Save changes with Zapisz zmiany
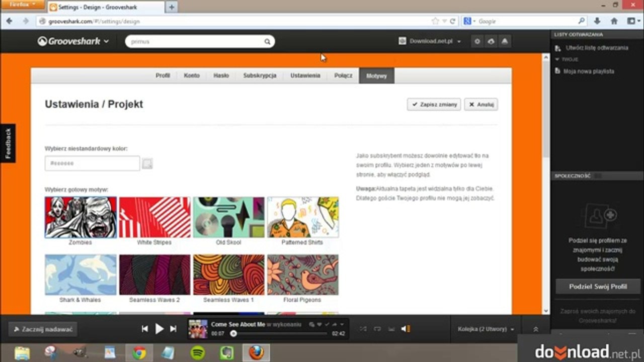This screenshot has height=362, width=644. click(x=434, y=105)
